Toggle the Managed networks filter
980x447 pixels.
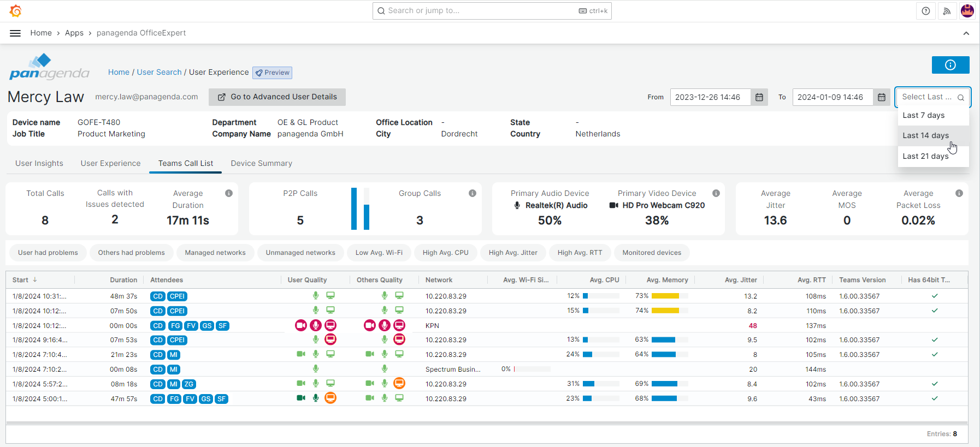tap(215, 253)
